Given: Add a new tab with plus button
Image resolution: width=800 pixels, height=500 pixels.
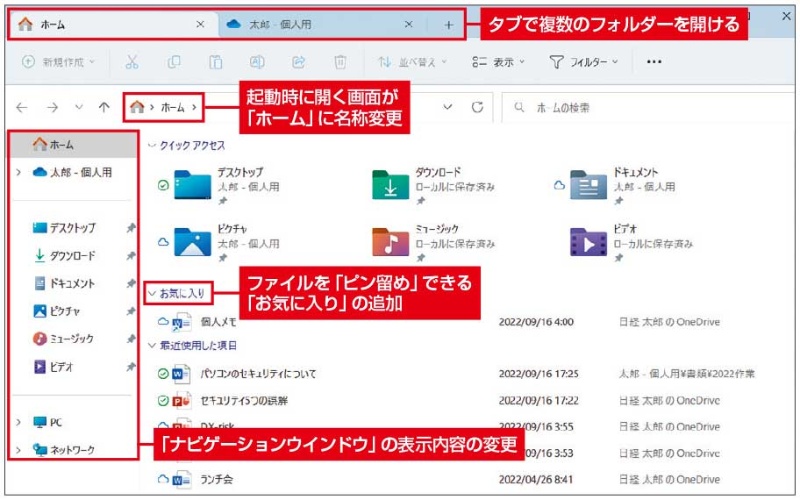Looking at the screenshot, I should pos(448,24).
